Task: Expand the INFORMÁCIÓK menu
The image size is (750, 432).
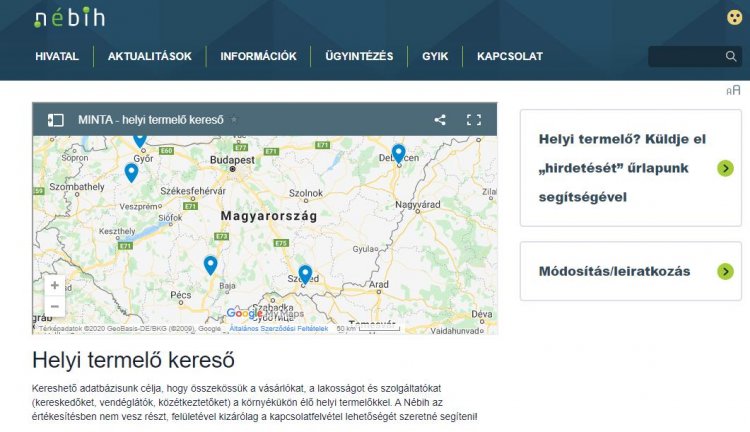Action: pyautogui.click(x=258, y=57)
